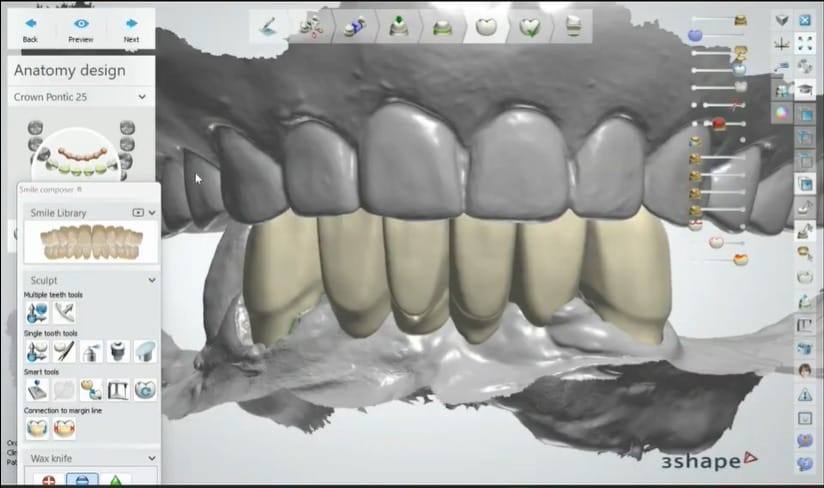
Task: Click the last Smart tools icon
Action: pos(145,389)
